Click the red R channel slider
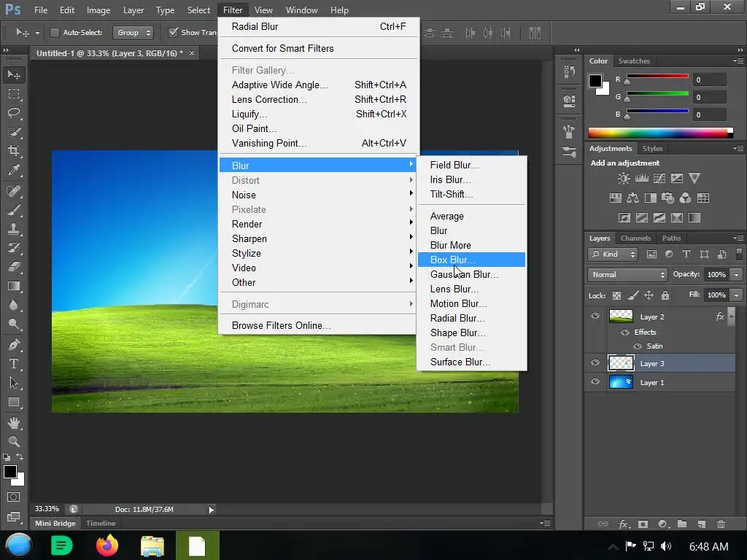Screen dimensions: 747x560 657,76
